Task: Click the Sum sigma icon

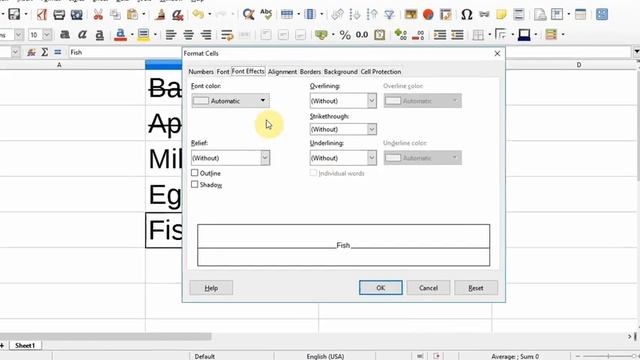Action: tap(44, 52)
